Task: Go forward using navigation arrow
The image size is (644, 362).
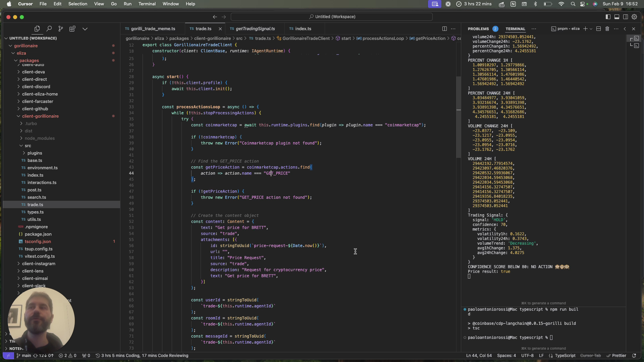Action: tap(224, 17)
